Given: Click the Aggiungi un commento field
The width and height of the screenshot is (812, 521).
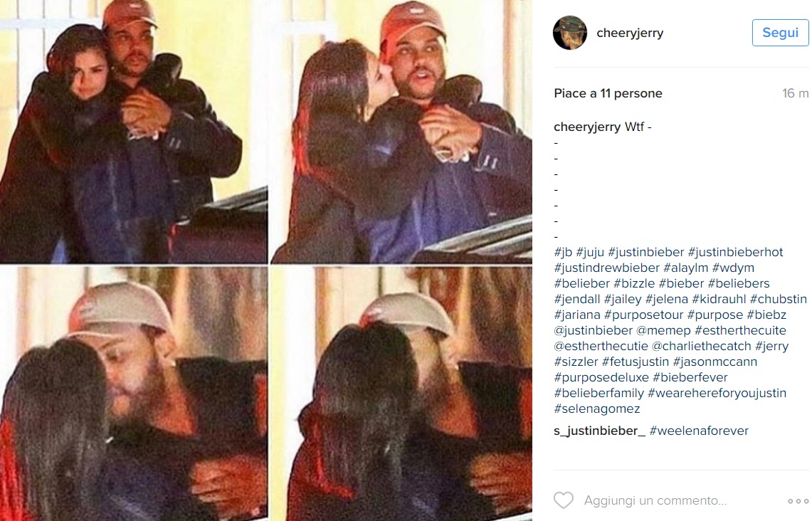Looking at the screenshot, I should click(x=655, y=501).
